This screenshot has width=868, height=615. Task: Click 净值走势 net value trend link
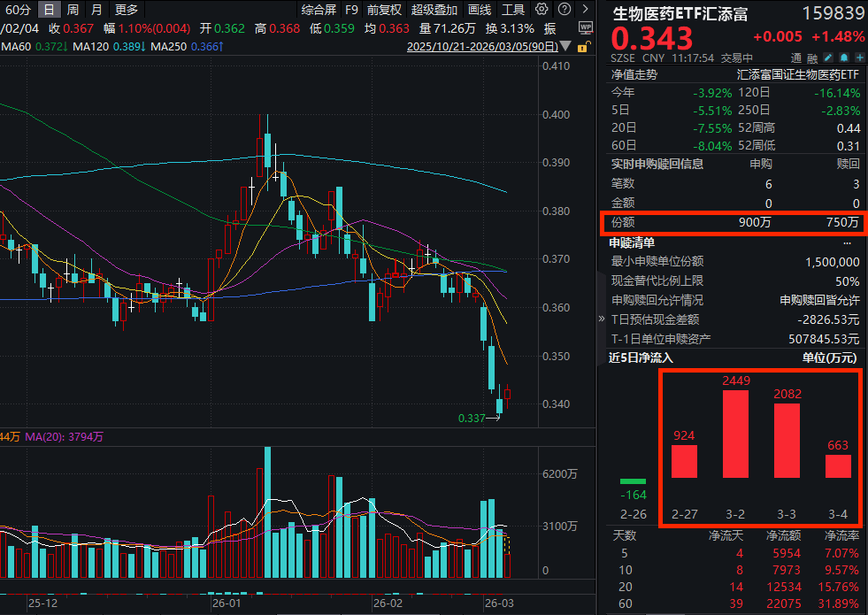click(x=634, y=74)
